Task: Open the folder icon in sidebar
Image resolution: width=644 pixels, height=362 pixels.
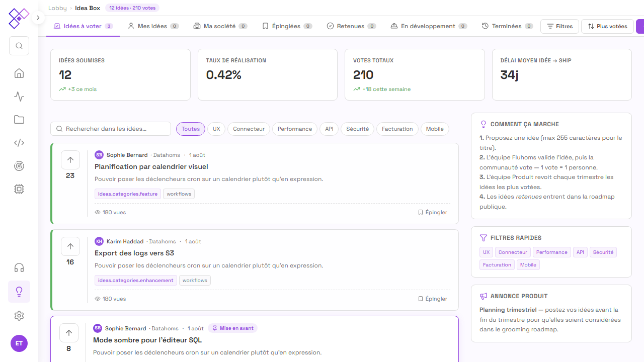Action: [x=19, y=120]
